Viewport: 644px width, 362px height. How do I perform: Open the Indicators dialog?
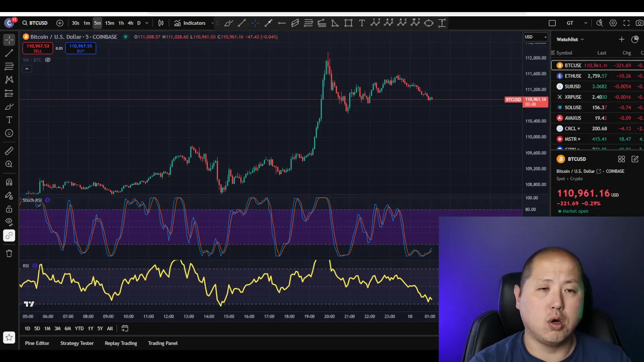click(x=190, y=23)
